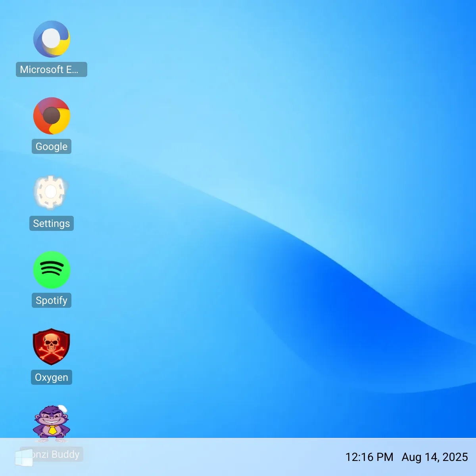Select the "Google" icon label
This screenshot has height=476, width=476.
(x=52, y=146)
